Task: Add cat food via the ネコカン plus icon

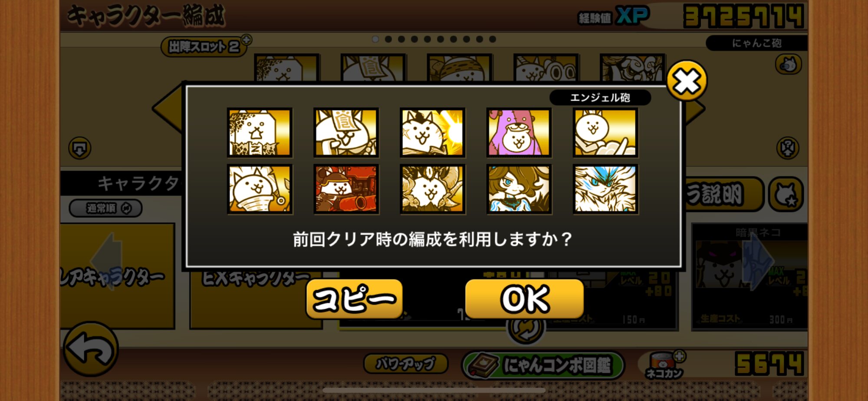Action: pos(679,356)
